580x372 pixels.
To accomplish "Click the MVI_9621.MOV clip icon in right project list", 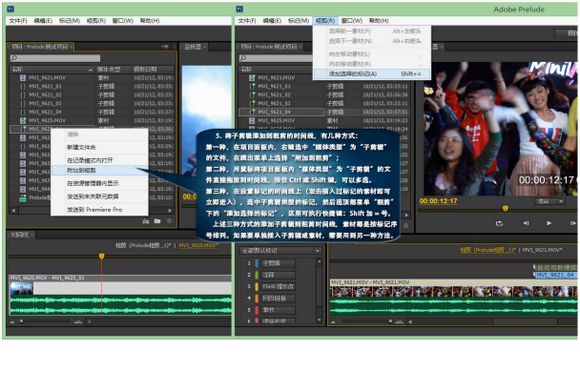I will [252, 78].
